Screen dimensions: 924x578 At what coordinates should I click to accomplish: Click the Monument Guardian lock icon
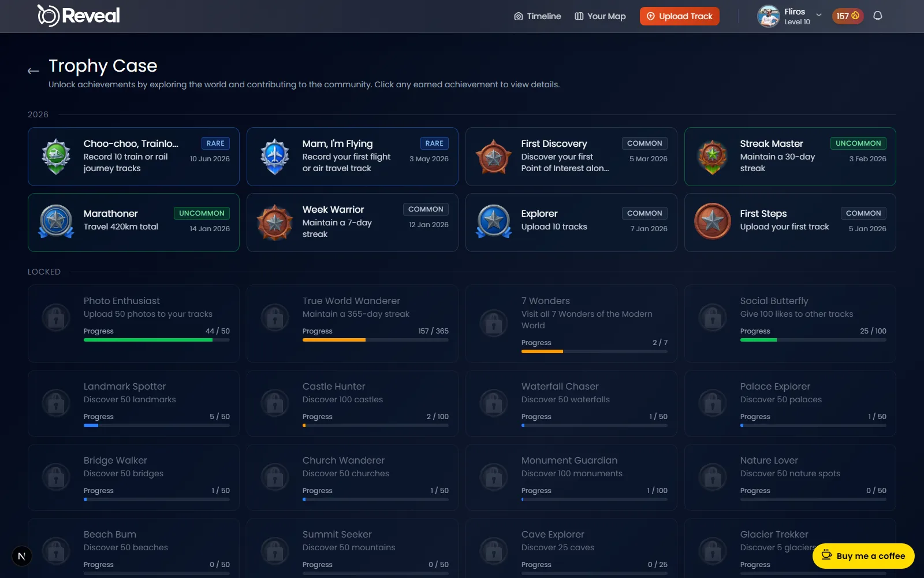pos(494,477)
